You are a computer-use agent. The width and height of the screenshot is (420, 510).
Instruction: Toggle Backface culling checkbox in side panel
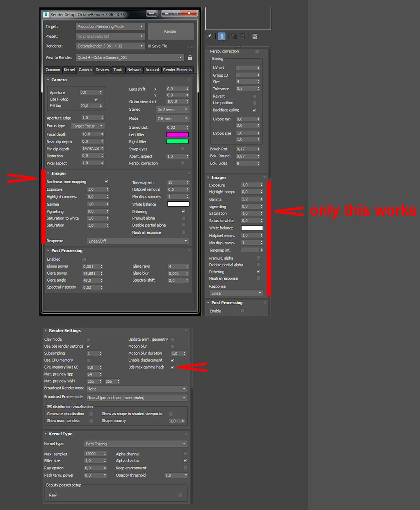click(254, 110)
